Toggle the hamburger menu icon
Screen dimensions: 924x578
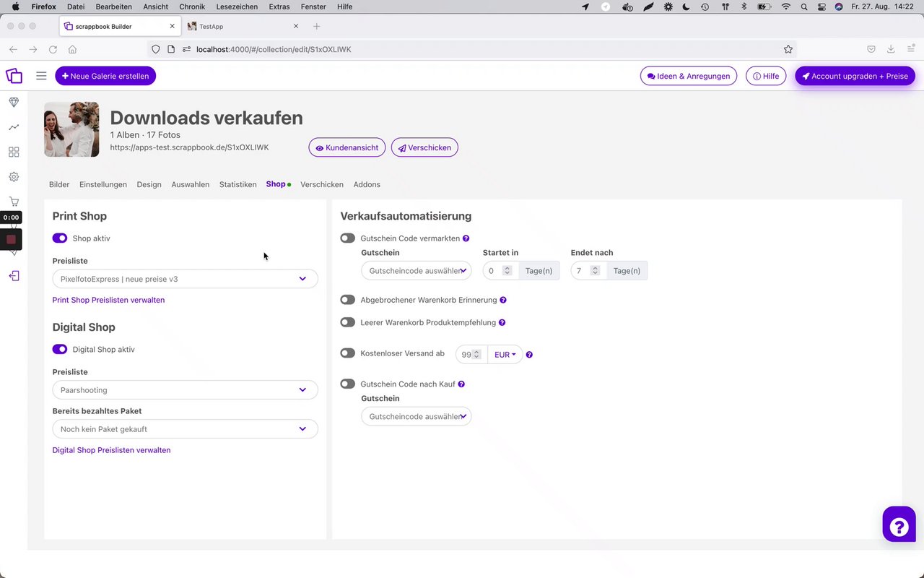(41, 76)
